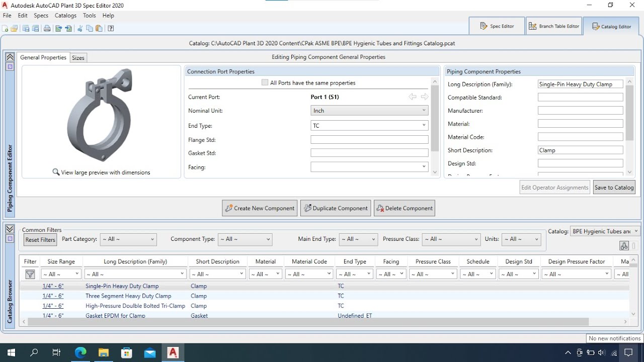Open the Edit menu
Image resolution: width=644 pixels, height=362 pixels.
point(23,16)
